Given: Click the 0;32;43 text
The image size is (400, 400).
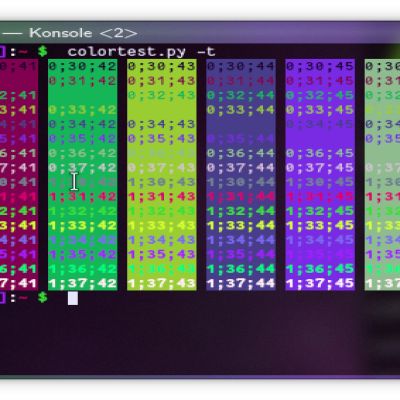Looking at the screenshot, I should pyautogui.click(x=162, y=95).
